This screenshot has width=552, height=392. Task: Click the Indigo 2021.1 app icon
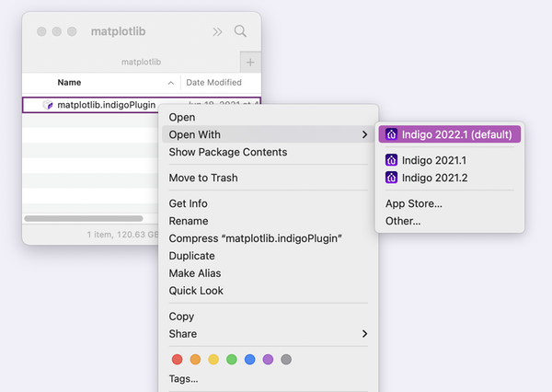tap(392, 160)
